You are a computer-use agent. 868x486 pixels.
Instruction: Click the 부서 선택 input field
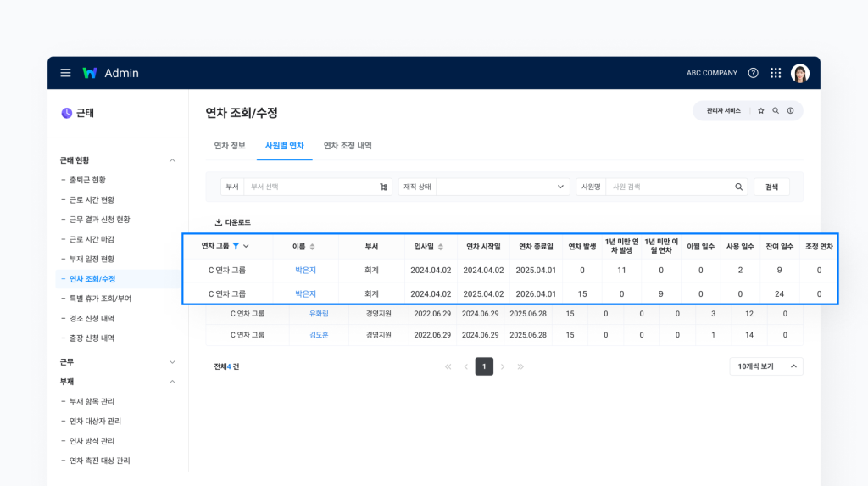(313, 187)
